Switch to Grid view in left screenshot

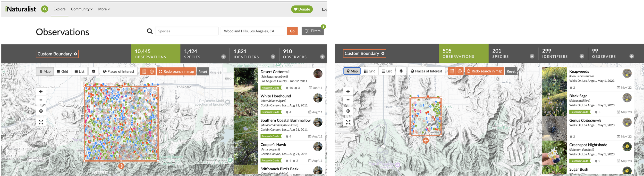(x=62, y=71)
